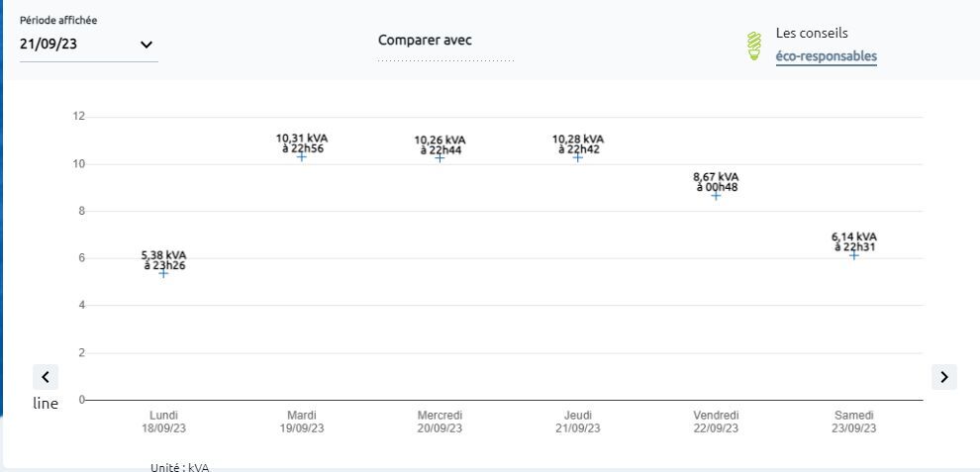Viewport: 980px width, 472px height.
Task: Click the 'line' label under left arrow
Action: pos(46,404)
